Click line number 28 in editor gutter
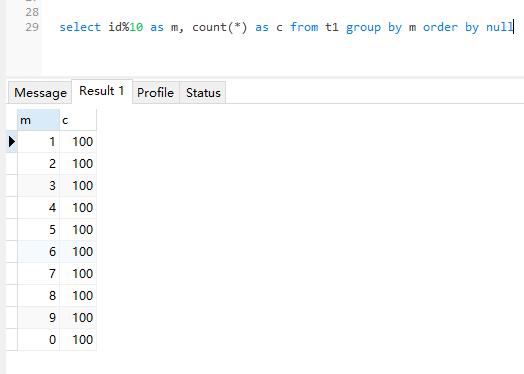 coord(32,12)
